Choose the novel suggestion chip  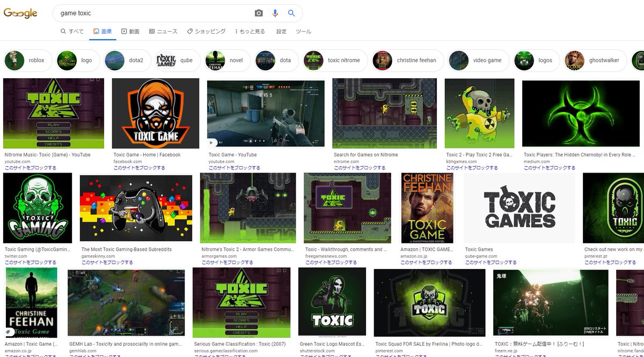click(x=227, y=61)
